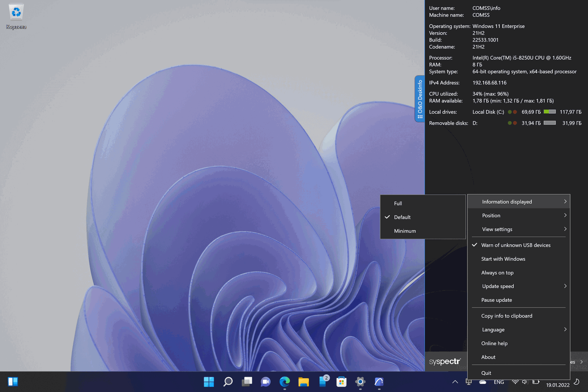
Task: Open Online help from the menu
Action: [495, 343]
